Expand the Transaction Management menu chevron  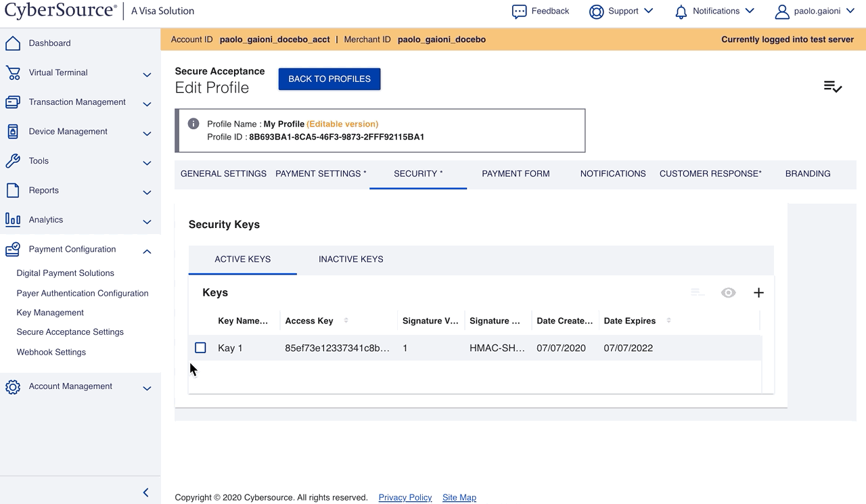point(147,104)
